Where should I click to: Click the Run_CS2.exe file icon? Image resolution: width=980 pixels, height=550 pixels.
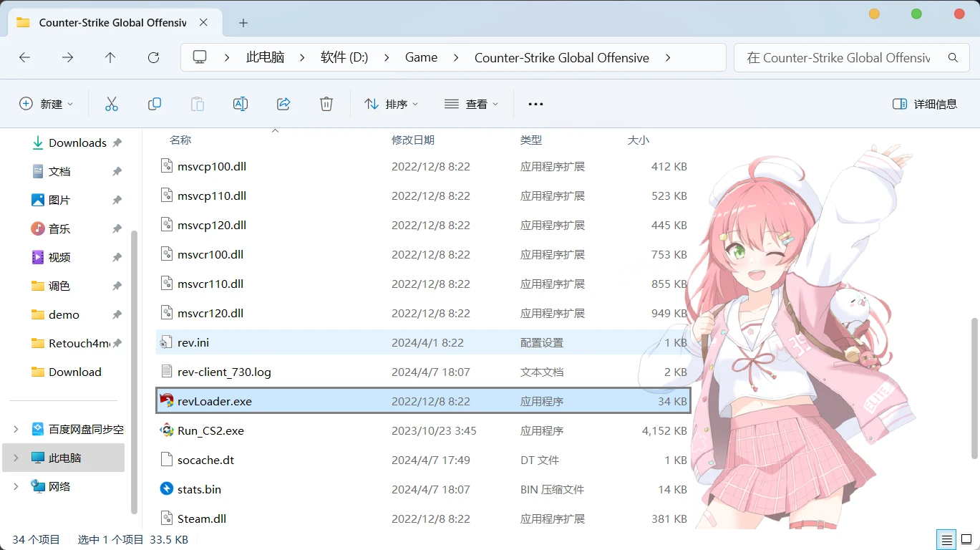tap(167, 430)
